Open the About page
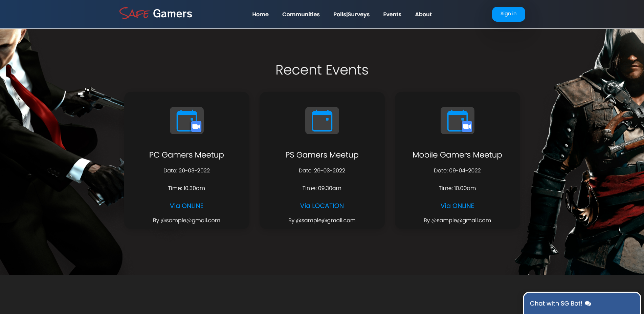 423,14
